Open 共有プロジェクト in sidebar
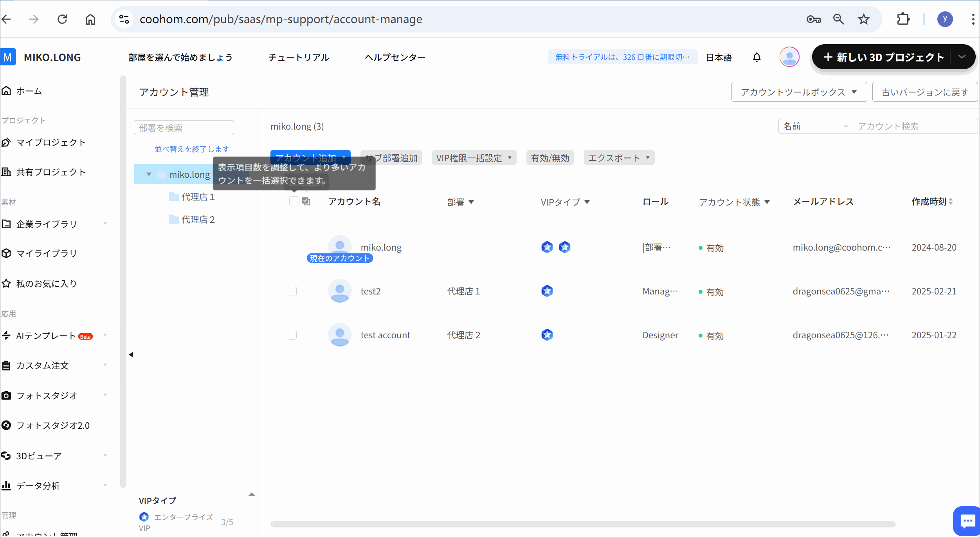Screen dimensions: 980x538 [x=44, y=172]
